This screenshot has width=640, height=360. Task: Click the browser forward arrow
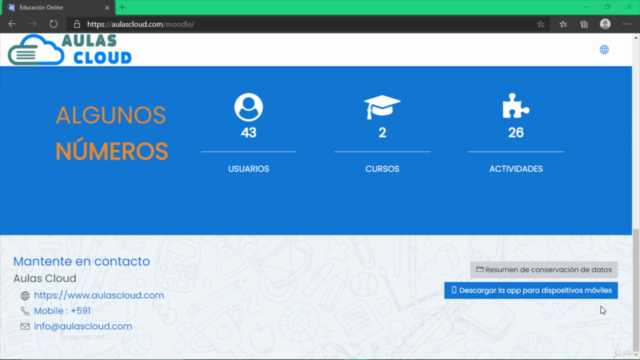33,24
